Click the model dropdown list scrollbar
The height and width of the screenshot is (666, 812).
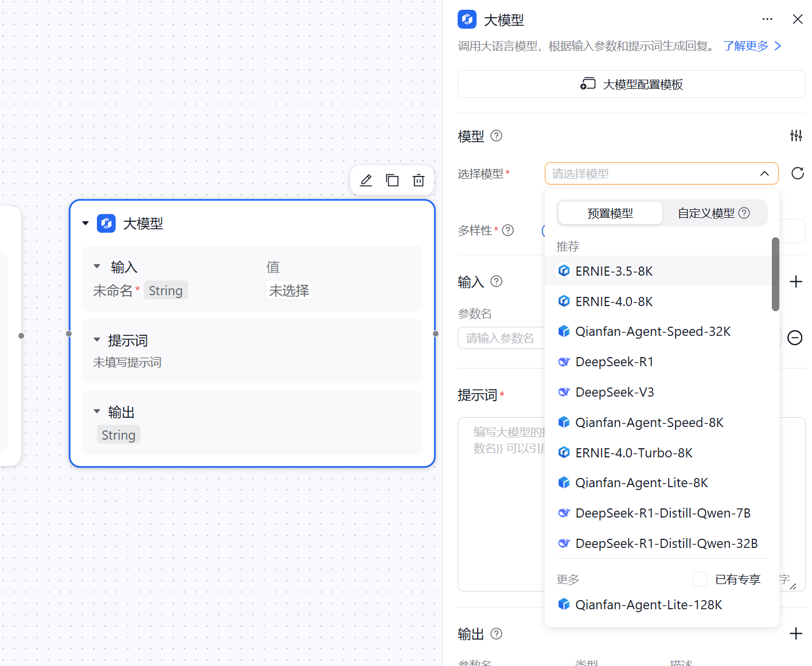pyautogui.click(x=775, y=274)
